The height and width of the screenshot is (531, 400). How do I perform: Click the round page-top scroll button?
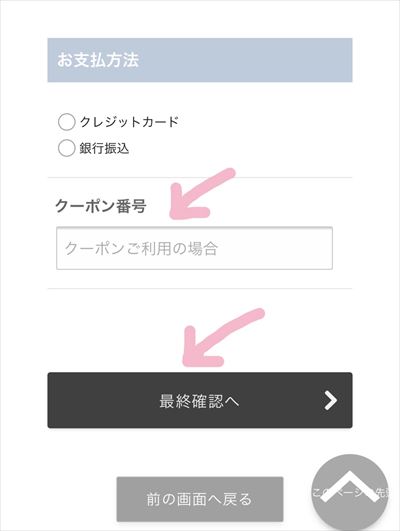coord(350,493)
